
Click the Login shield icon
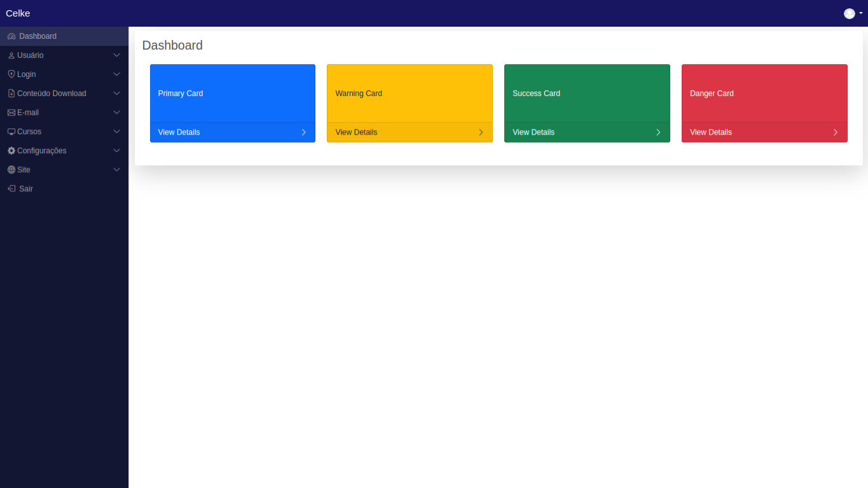coord(11,74)
